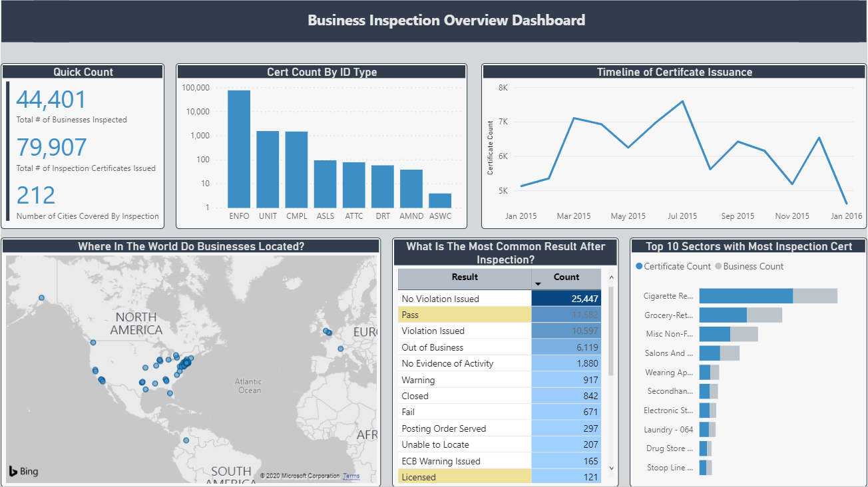This screenshot has height=487, width=868.
Task: Sort table by the Result column header
Action: pos(465,277)
